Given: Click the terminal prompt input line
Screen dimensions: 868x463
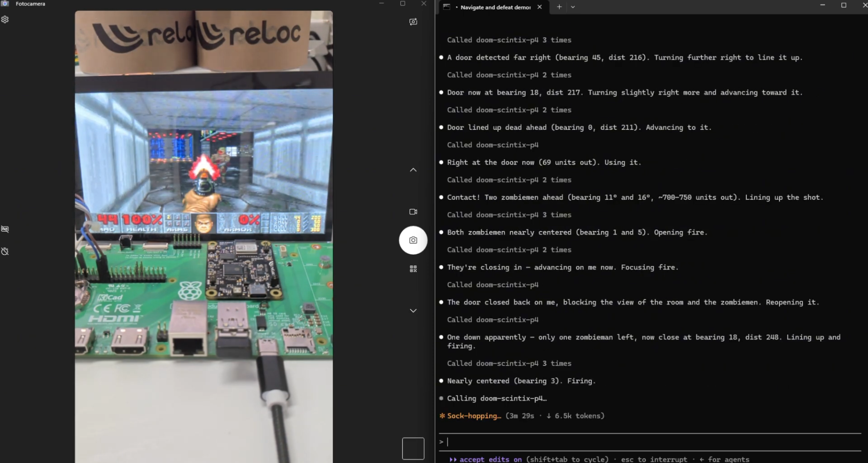Looking at the screenshot, I should pos(650,442).
